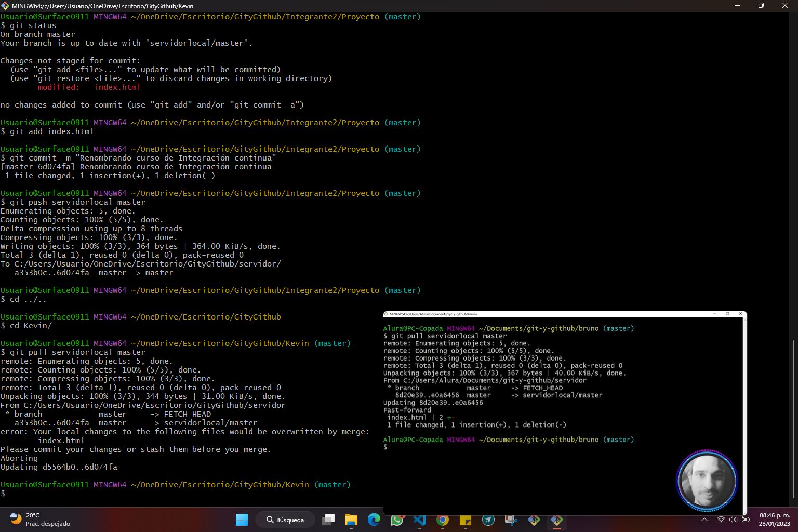
Task: Expand the hidden system tray icons chevron
Action: (704, 520)
